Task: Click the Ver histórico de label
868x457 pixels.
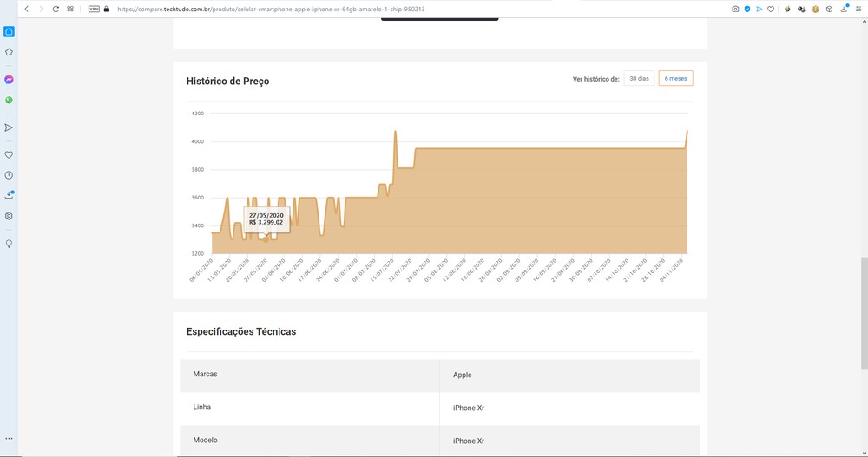Action: tap(595, 79)
